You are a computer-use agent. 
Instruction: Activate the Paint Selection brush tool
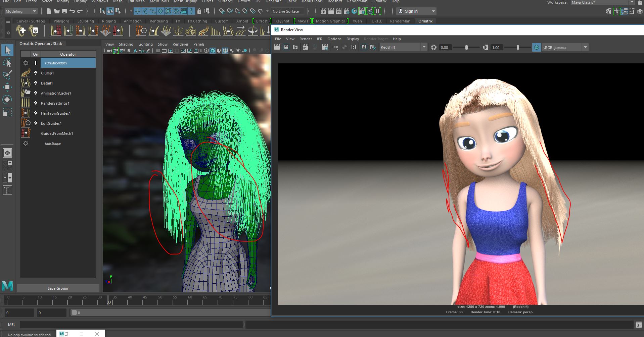click(7, 75)
